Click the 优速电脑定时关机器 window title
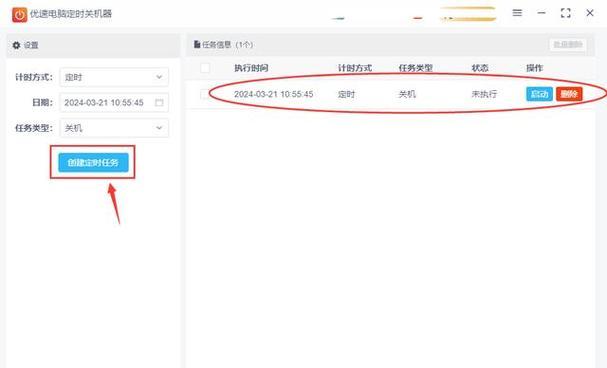Viewport: 607px width, 368px height. (x=71, y=14)
